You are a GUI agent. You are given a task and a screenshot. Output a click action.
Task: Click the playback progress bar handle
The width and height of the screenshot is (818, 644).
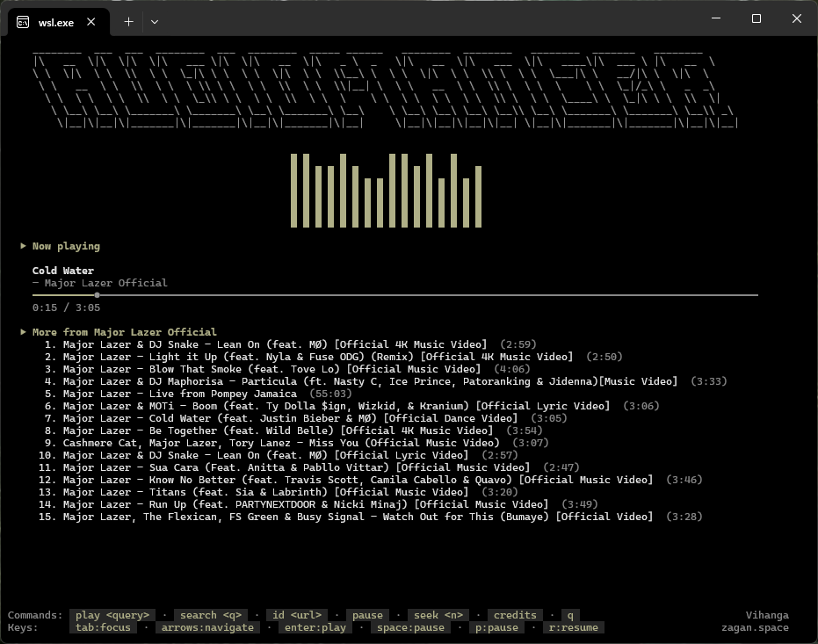(97, 295)
